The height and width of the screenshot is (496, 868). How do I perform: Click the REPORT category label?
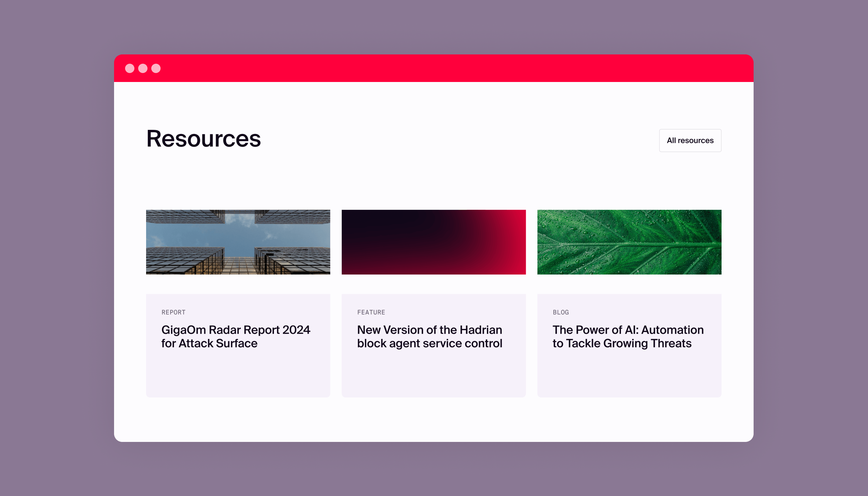tap(173, 312)
